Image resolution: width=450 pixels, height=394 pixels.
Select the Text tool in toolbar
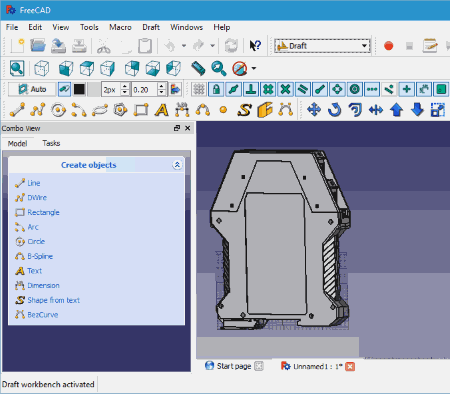[x=162, y=110]
